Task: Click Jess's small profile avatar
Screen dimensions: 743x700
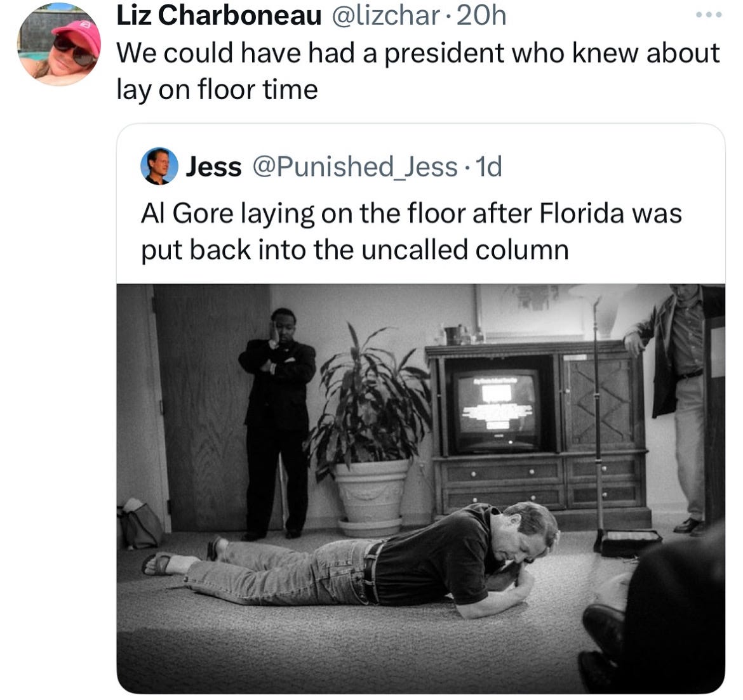Action: point(159,166)
